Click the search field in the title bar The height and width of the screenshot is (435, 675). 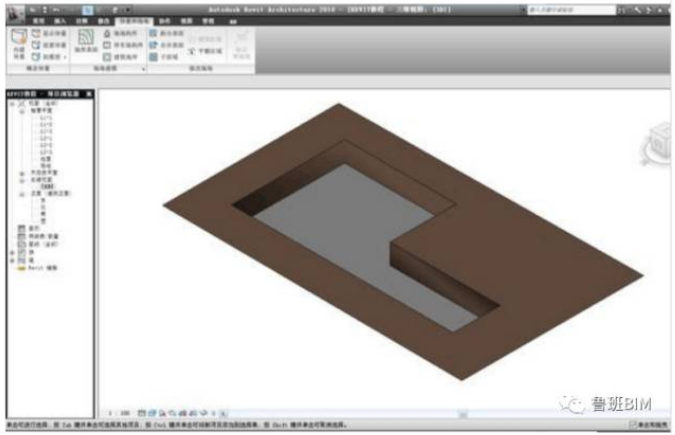click(x=571, y=10)
